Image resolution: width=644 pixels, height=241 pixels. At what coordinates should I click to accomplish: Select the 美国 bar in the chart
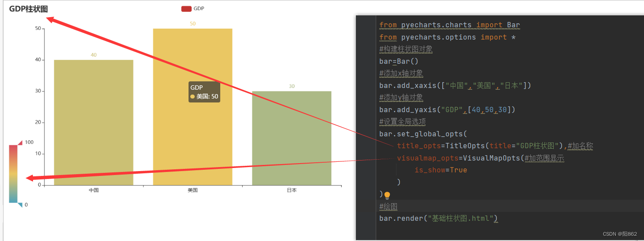point(192,107)
